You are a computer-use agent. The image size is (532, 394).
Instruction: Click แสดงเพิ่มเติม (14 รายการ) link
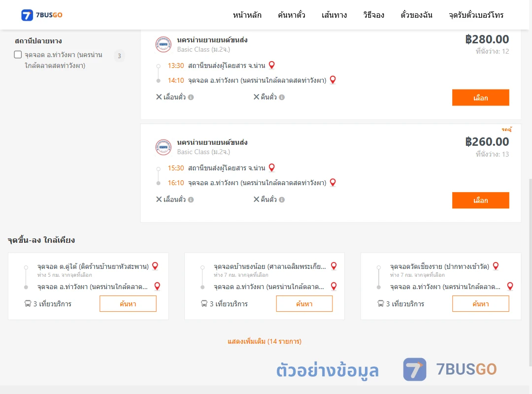tap(265, 341)
